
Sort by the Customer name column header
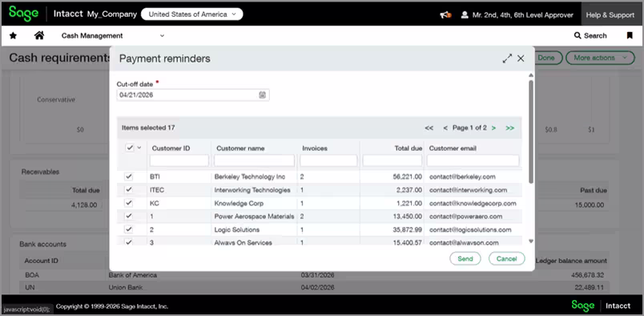click(240, 148)
